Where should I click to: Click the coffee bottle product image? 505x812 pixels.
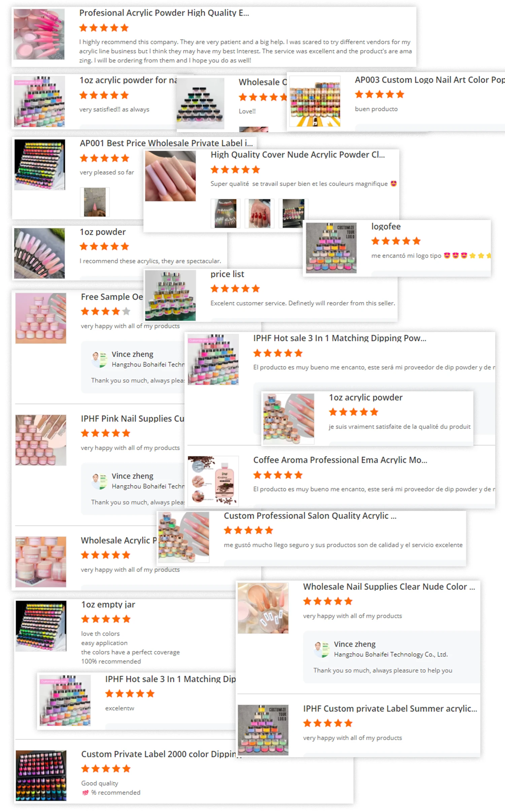213,481
